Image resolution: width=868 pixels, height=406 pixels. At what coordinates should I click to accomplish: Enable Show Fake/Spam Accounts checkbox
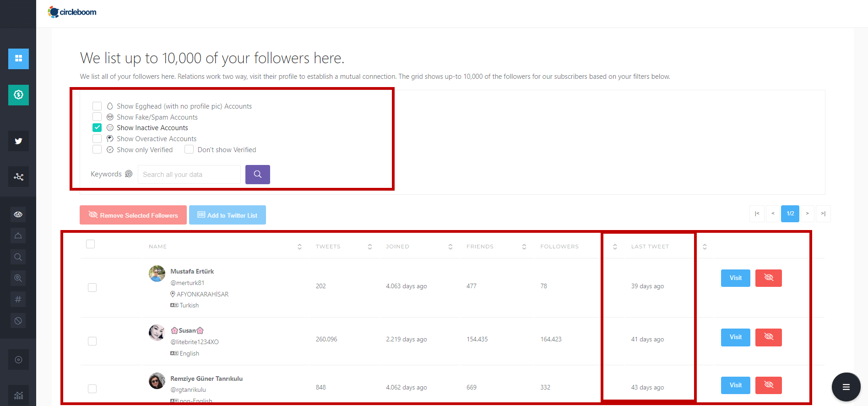pyautogui.click(x=97, y=117)
